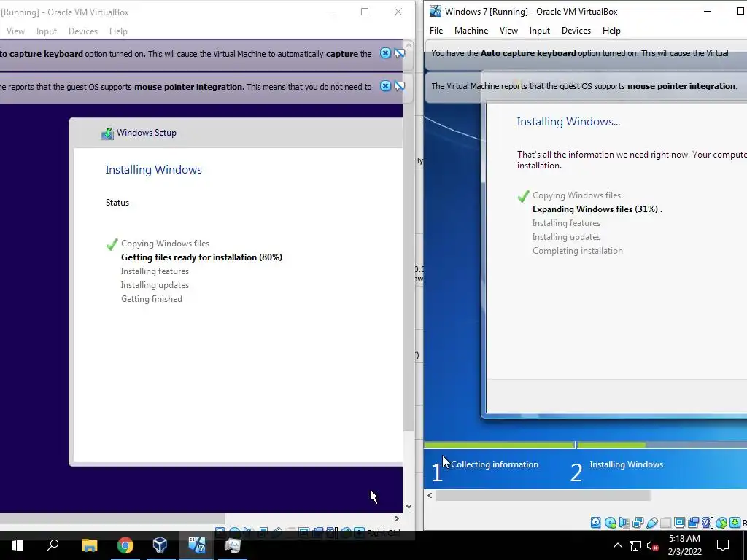The width and height of the screenshot is (747, 560).
Task: Click 'Getting files ready for installation (80%)' text
Action: 201,257
